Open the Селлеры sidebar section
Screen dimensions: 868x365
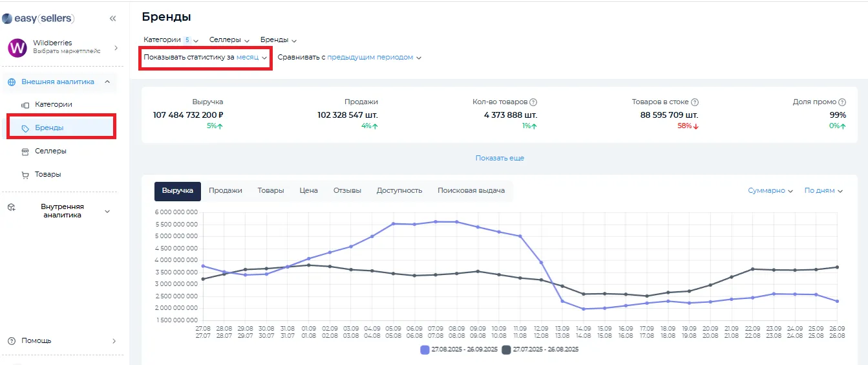click(50, 151)
